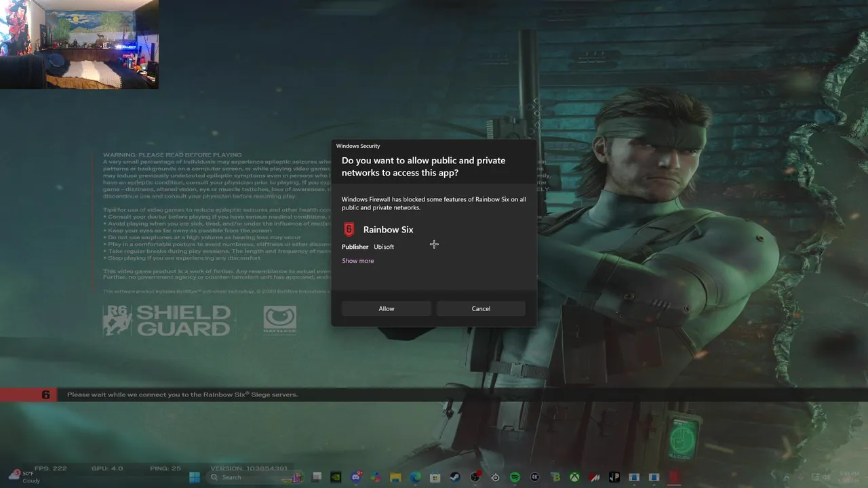Click the Windows Security title bar label
This screenshot has height=488, width=868.
click(x=358, y=146)
